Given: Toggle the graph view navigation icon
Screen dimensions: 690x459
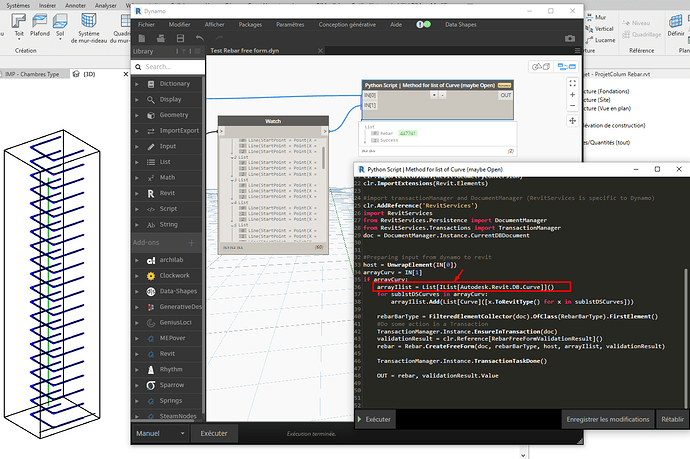Looking at the screenshot, I should [x=566, y=66].
